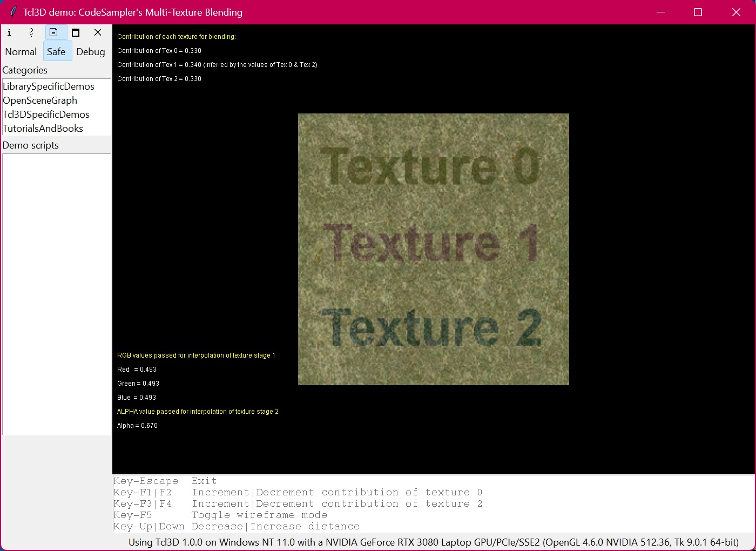Click the "RGB values passed for interpolation" heading

click(196, 355)
